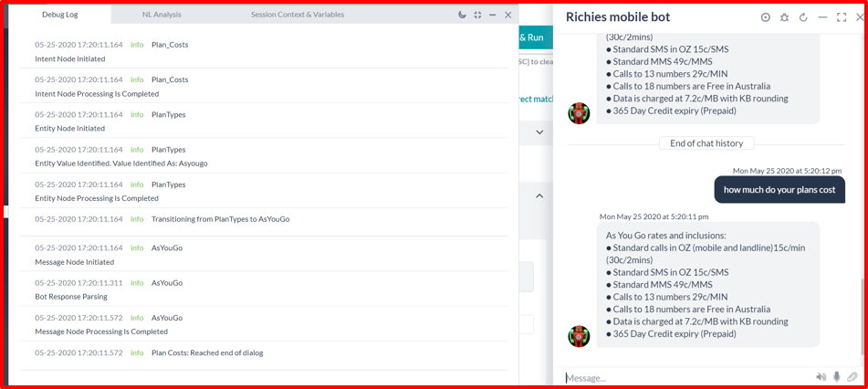Toggle dark mode with the moon icon

pyautogui.click(x=462, y=15)
